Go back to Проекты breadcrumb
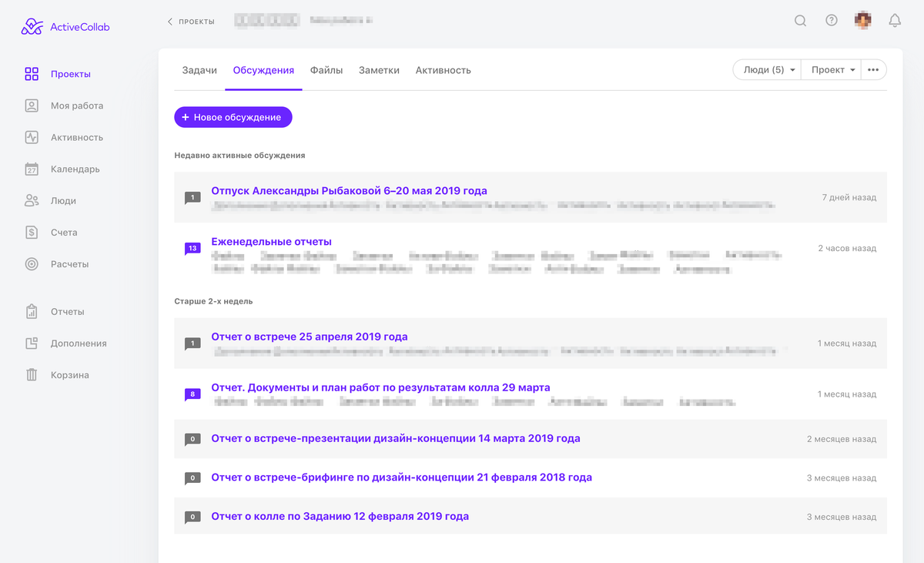 (191, 22)
